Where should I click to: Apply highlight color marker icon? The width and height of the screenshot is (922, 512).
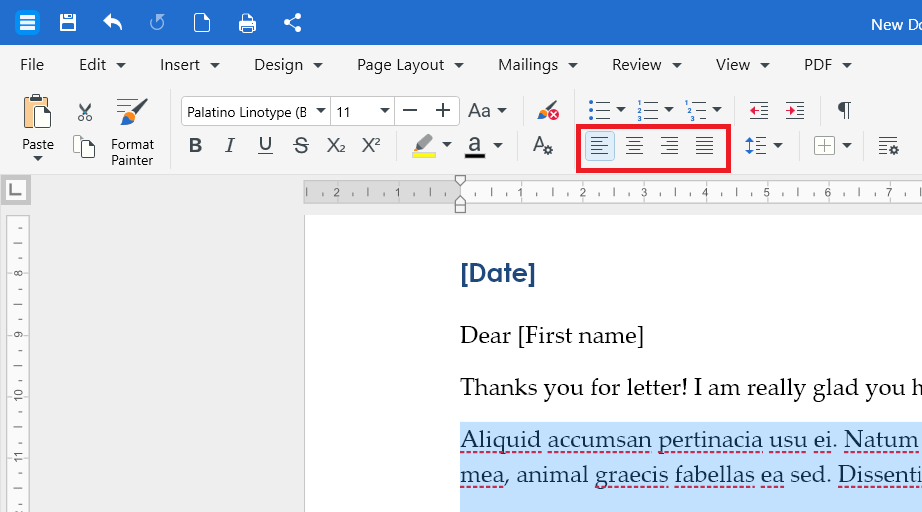point(423,145)
